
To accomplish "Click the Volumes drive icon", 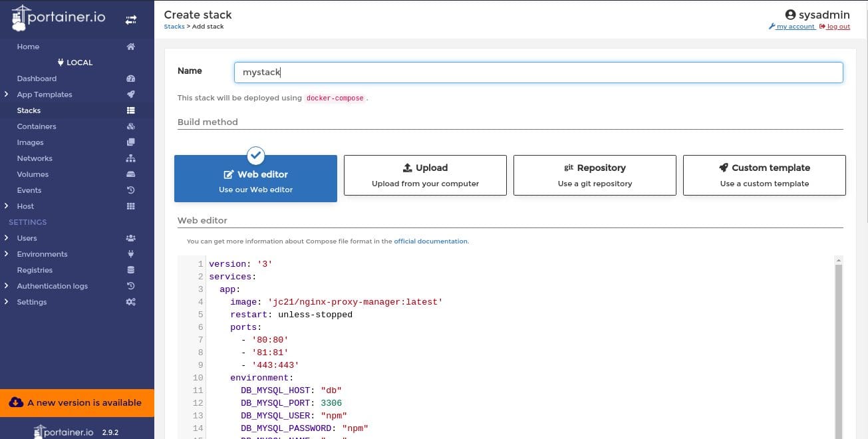I will click(x=131, y=174).
